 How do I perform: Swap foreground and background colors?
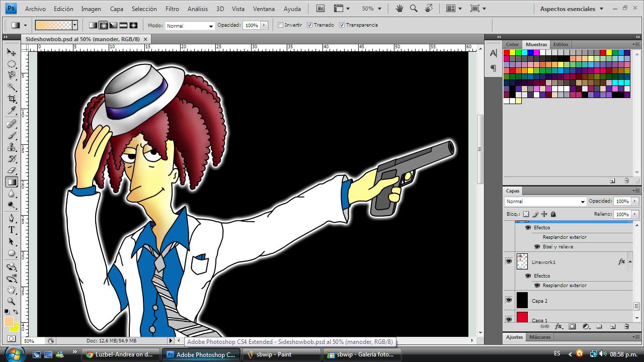pyautogui.click(x=16, y=312)
